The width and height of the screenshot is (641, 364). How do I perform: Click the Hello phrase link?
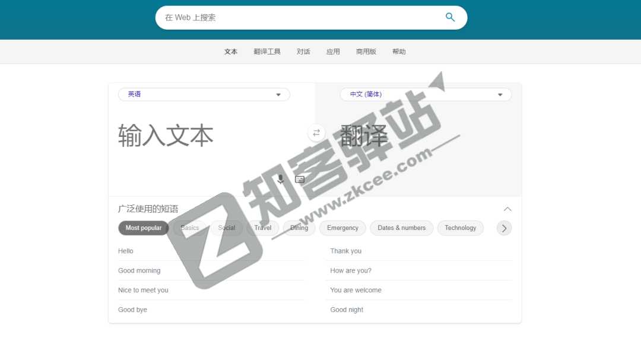125,251
